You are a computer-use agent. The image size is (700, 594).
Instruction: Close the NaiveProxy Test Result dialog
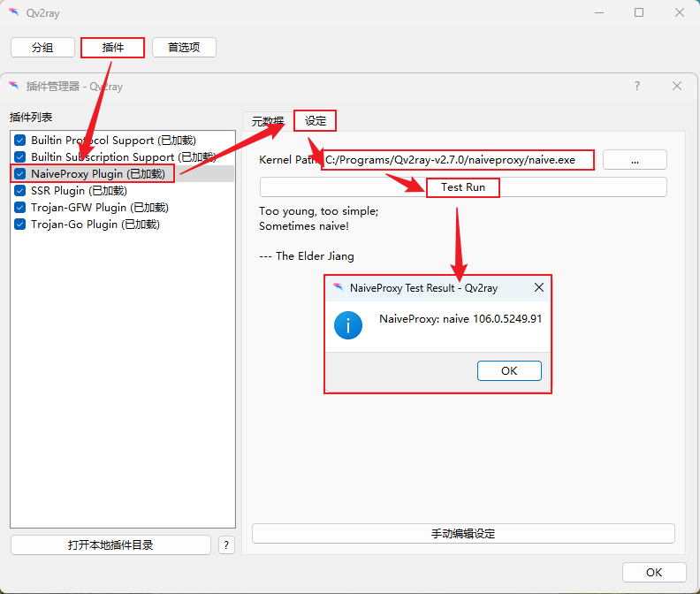point(539,287)
